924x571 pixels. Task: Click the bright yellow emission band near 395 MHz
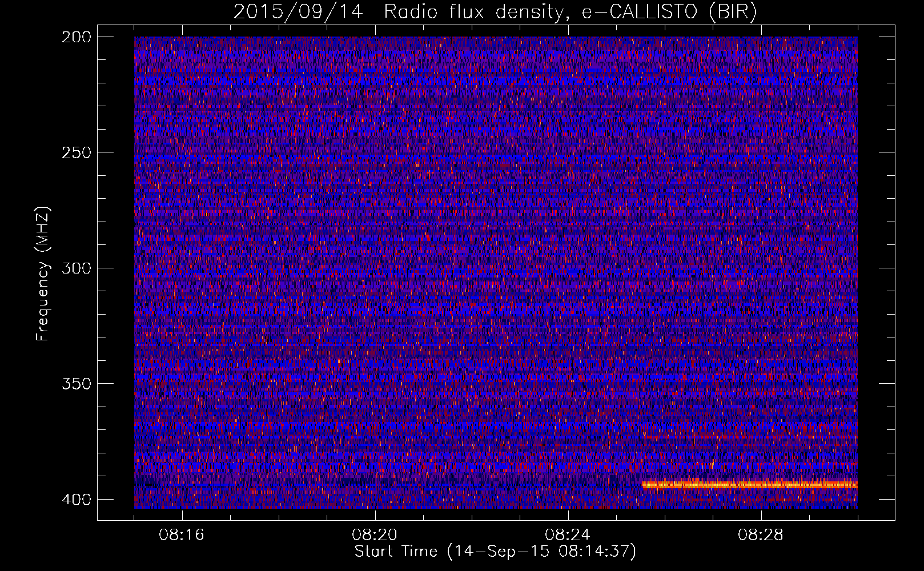pyautogui.click(x=750, y=485)
